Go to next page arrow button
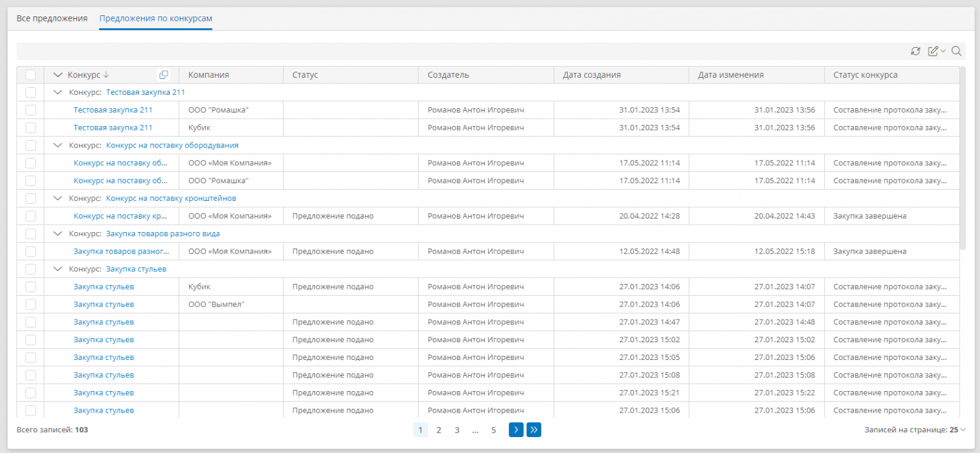Image resolution: width=980 pixels, height=453 pixels. (x=516, y=430)
